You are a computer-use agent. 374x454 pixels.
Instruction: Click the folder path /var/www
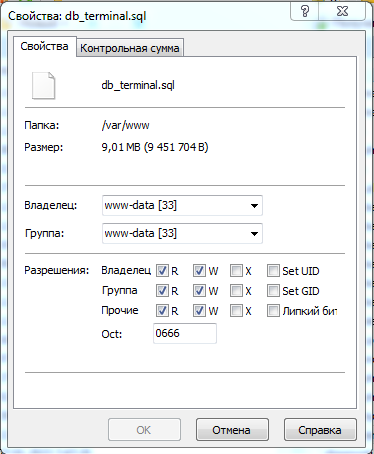pyautogui.click(x=125, y=125)
